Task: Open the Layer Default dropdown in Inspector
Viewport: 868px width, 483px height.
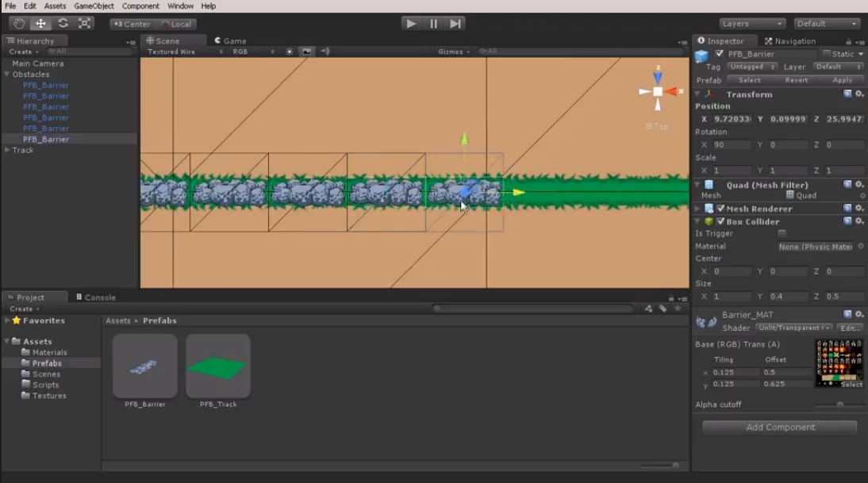Action: point(838,67)
